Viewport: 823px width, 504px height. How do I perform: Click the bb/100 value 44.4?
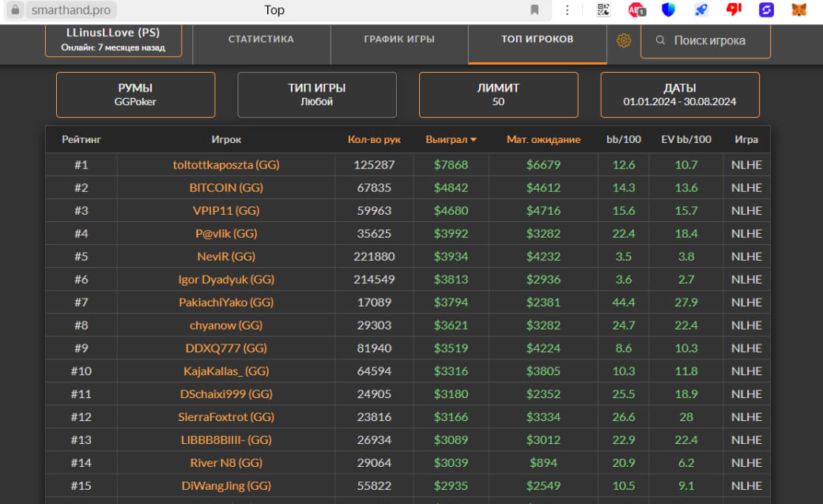[x=624, y=303]
